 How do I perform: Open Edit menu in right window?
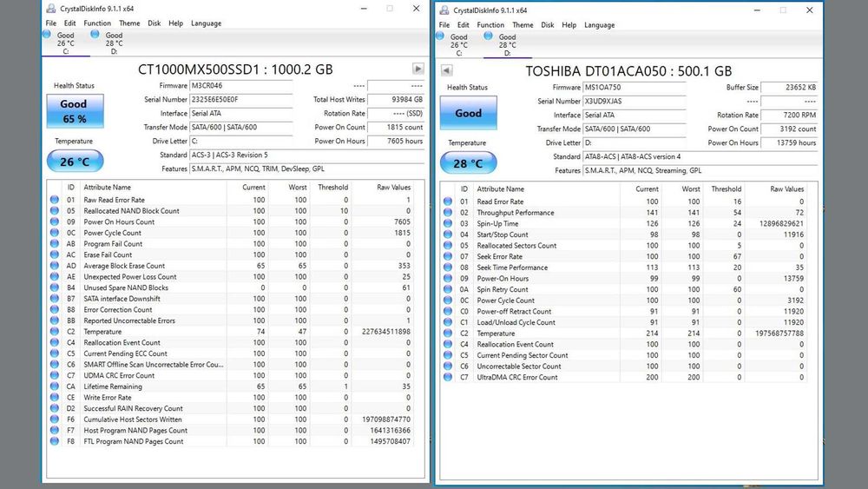point(464,25)
